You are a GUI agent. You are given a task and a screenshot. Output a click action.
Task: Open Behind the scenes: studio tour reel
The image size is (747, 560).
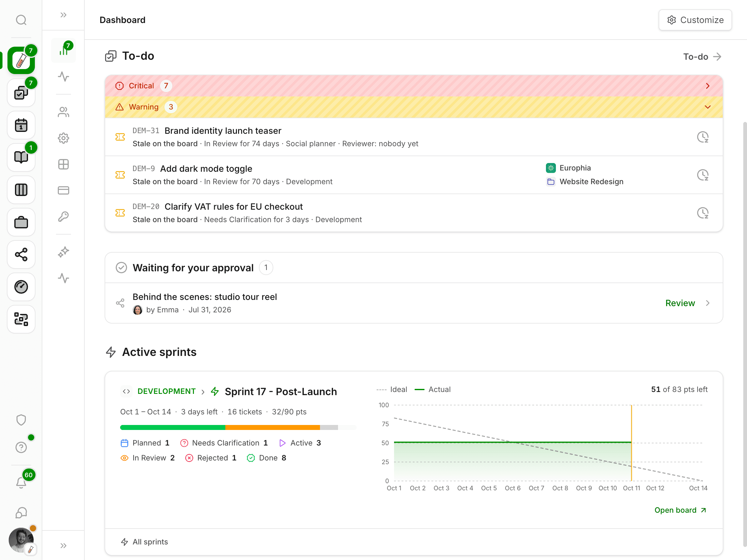[x=205, y=297]
